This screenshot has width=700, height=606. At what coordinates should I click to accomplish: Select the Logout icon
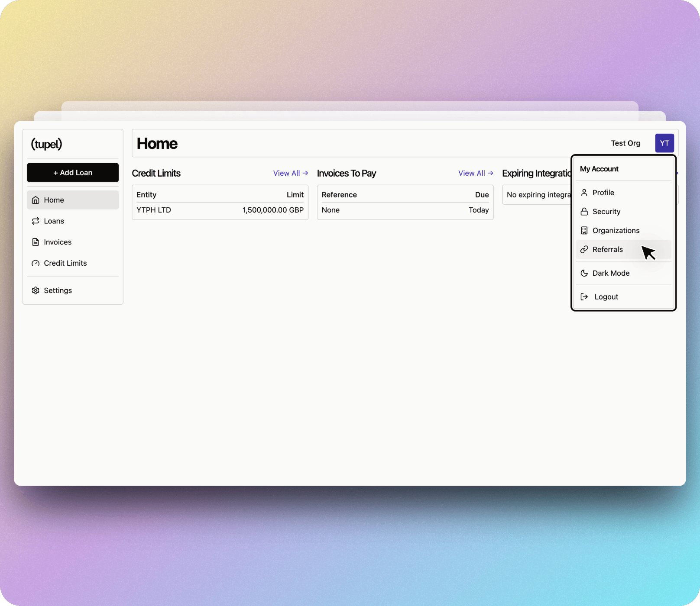coord(584,297)
